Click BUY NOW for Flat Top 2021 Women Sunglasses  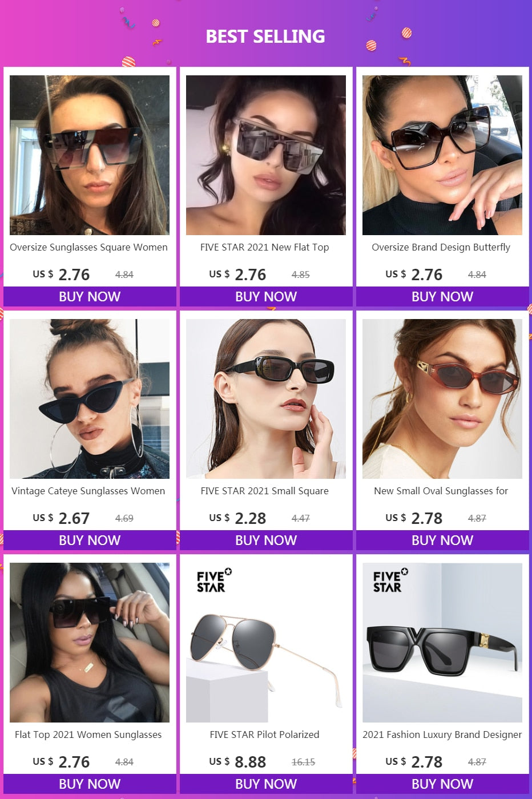[90, 784]
